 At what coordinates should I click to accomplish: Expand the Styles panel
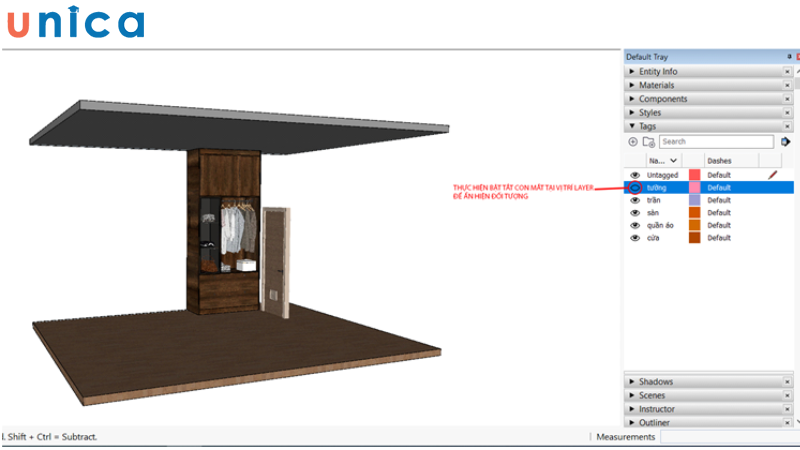pos(632,113)
